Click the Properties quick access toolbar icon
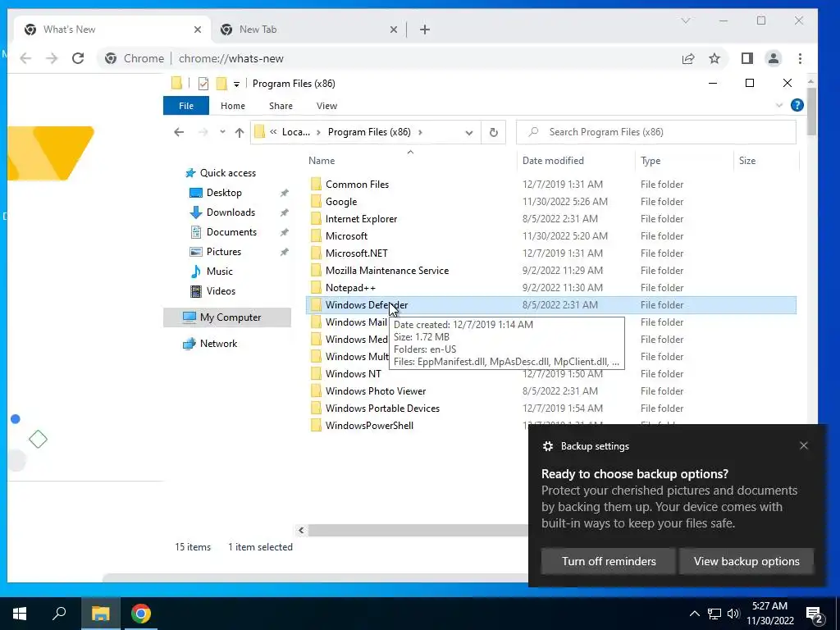 click(203, 84)
